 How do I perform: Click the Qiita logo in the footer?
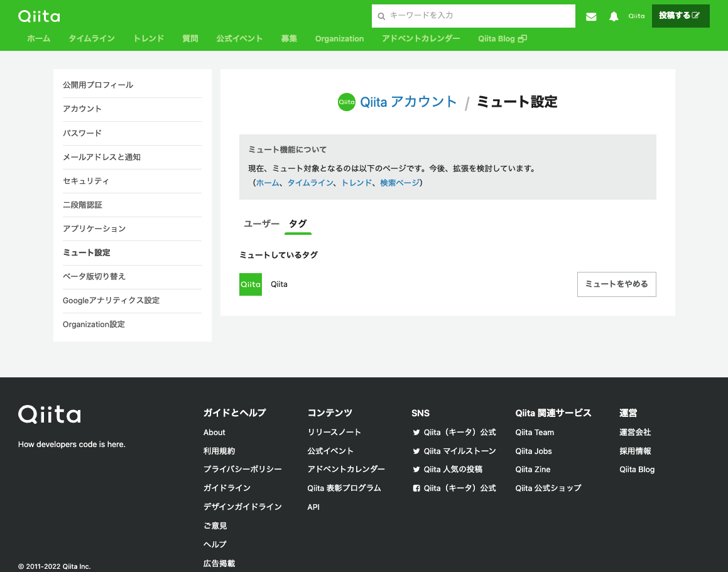pos(49,414)
